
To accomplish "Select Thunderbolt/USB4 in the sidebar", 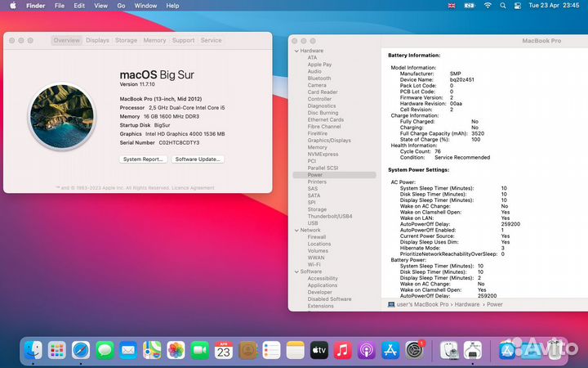I will click(x=330, y=216).
